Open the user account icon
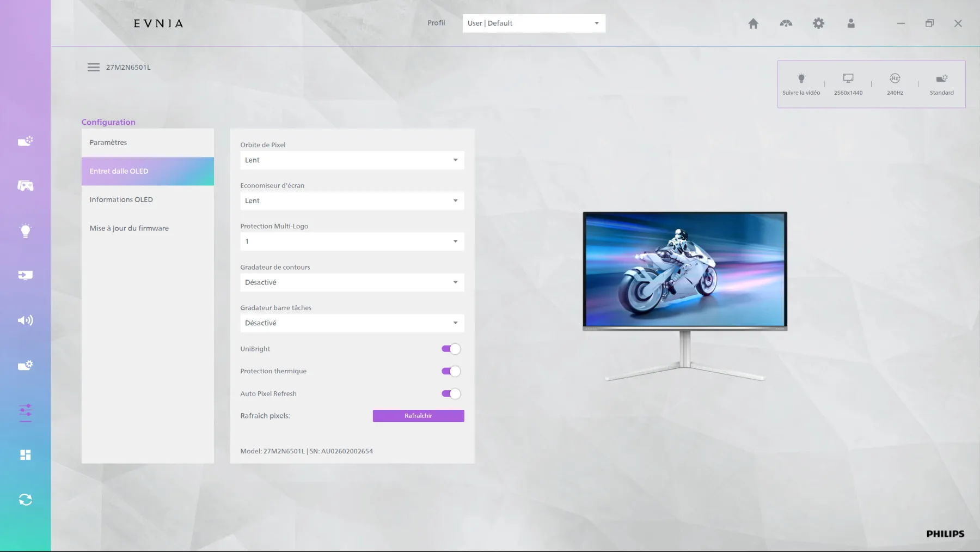980x552 pixels. click(x=851, y=23)
